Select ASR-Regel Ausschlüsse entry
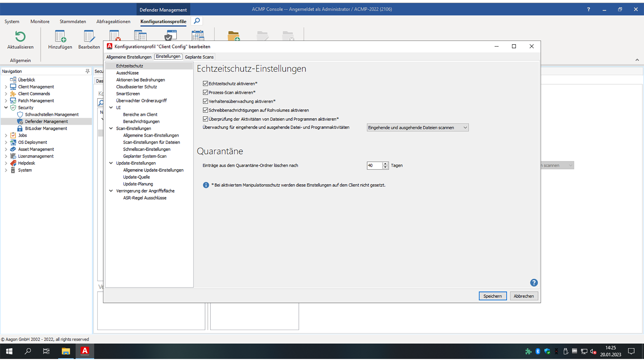The height and width of the screenshot is (362, 644). [145, 198]
